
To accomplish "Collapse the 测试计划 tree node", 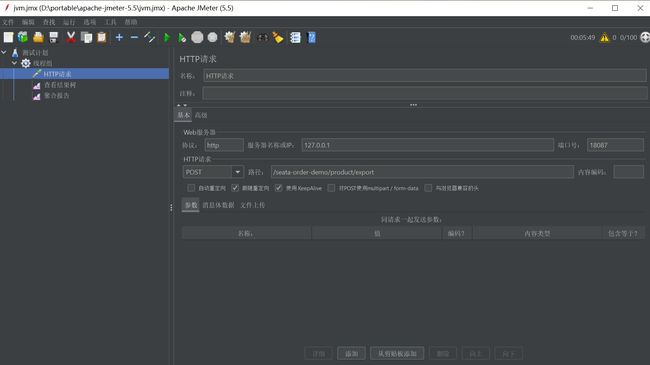I will pyautogui.click(x=4, y=52).
